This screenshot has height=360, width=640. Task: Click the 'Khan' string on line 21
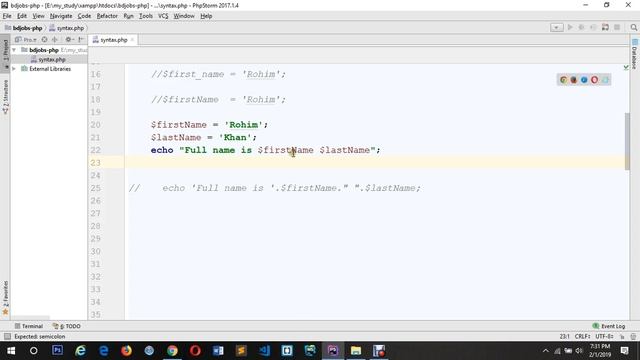(x=235, y=137)
